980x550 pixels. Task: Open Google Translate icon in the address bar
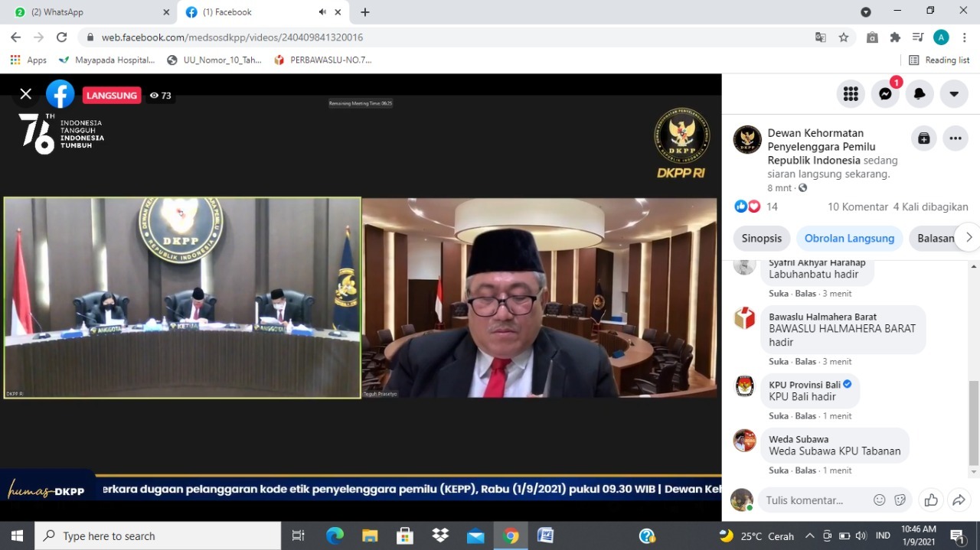tap(821, 37)
